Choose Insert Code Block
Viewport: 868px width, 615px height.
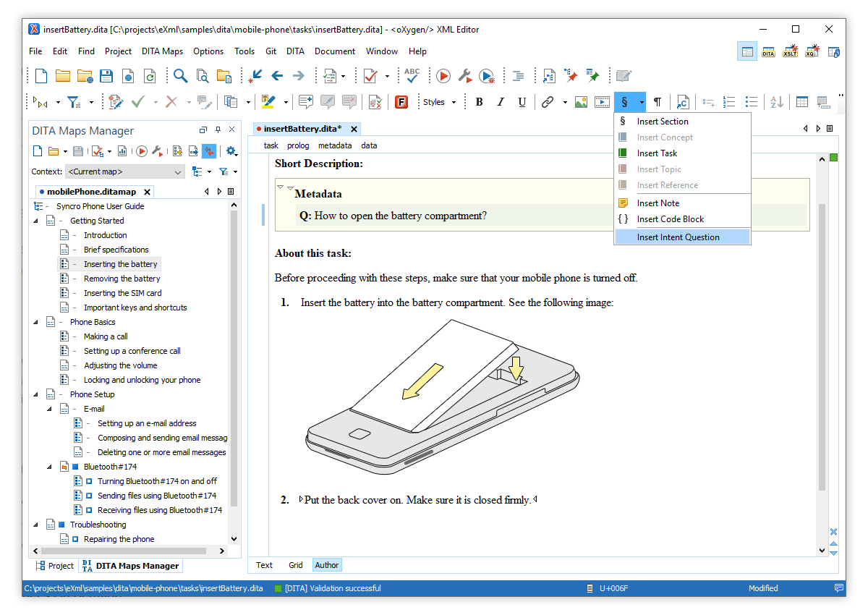point(683,219)
